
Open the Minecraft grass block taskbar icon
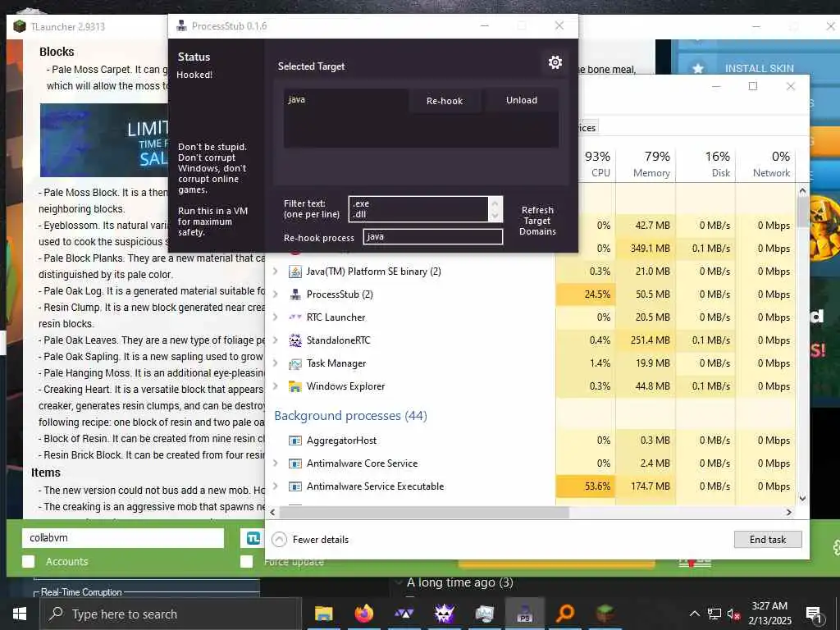click(605, 614)
